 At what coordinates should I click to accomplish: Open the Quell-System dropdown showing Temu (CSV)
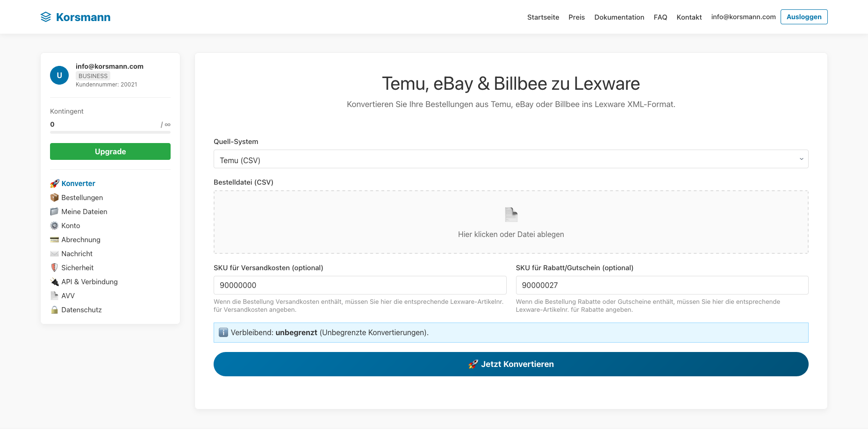[x=511, y=159]
